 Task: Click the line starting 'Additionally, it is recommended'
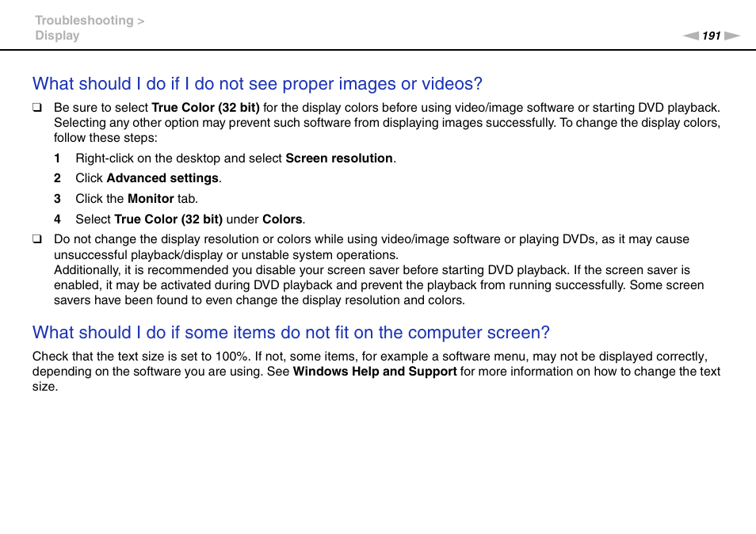coord(372,270)
